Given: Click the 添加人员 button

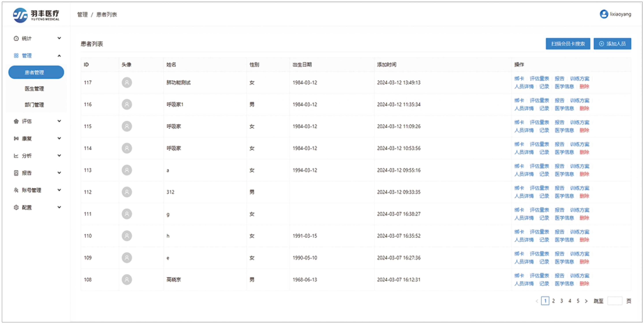Looking at the screenshot, I should [612, 44].
